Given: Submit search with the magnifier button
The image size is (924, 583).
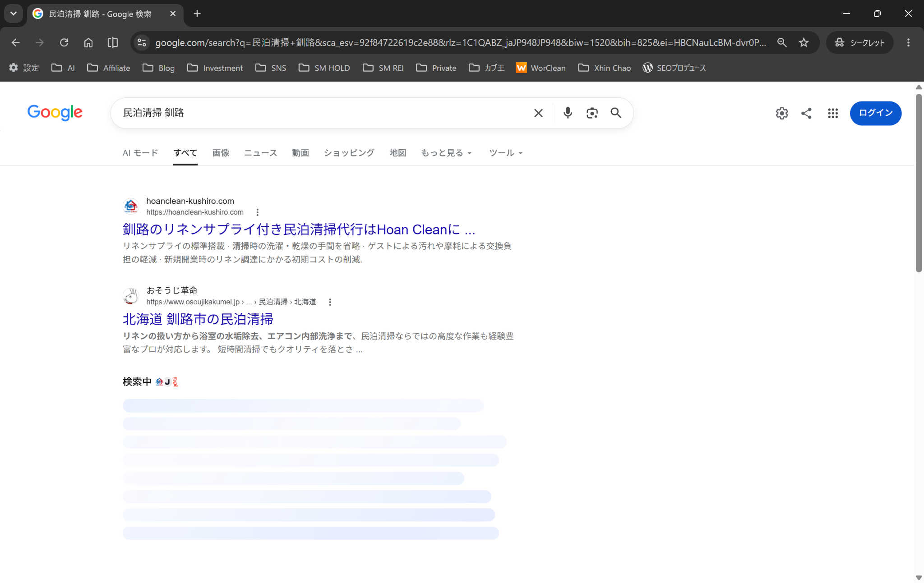Looking at the screenshot, I should pyautogui.click(x=616, y=113).
